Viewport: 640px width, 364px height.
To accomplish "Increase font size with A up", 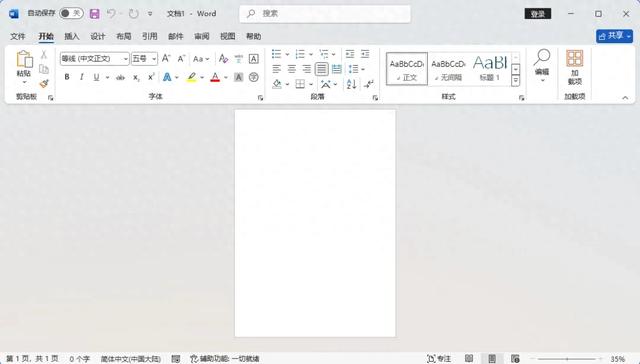I will [166, 59].
